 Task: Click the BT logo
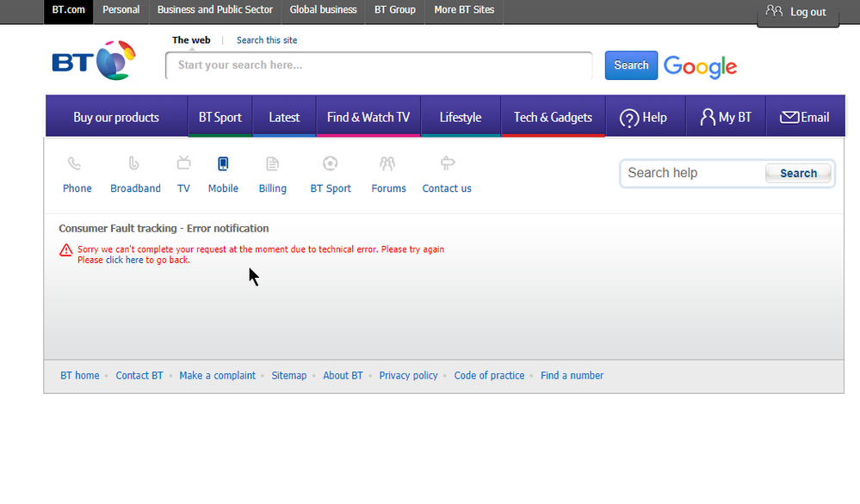94,61
